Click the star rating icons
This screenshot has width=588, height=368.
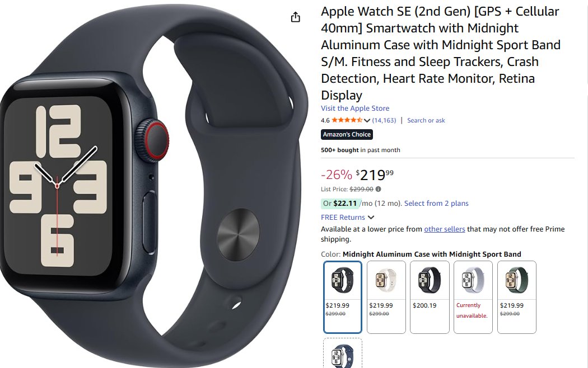pyautogui.click(x=347, y=120)
